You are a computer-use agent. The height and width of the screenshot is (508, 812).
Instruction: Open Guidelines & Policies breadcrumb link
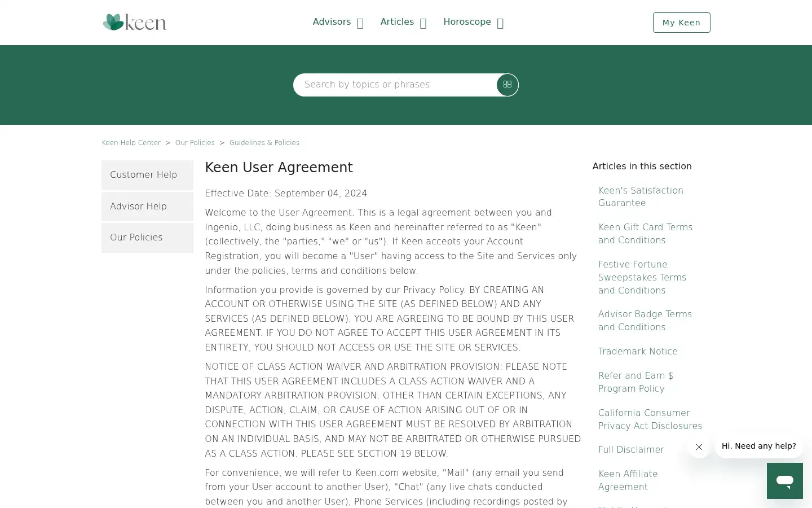point(264,143)
